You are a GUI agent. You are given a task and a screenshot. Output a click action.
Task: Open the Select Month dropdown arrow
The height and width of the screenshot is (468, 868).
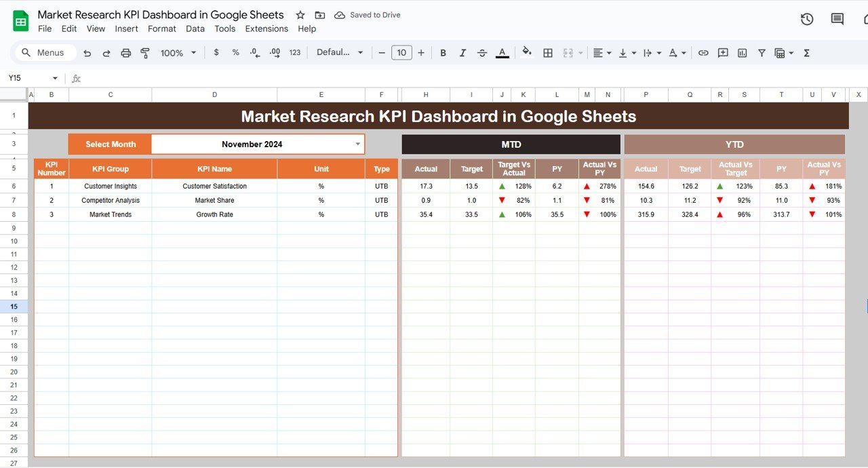coord(358,144)
